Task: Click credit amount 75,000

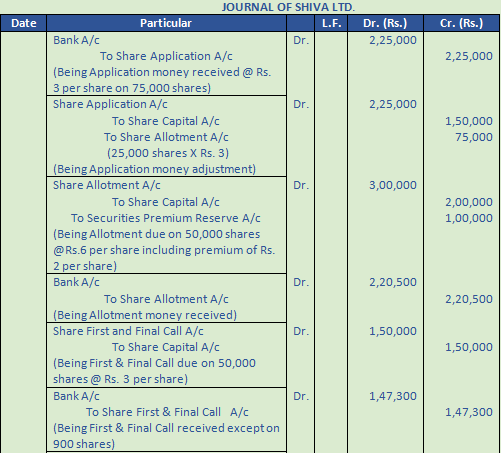Action: click(x=474, y=137)
